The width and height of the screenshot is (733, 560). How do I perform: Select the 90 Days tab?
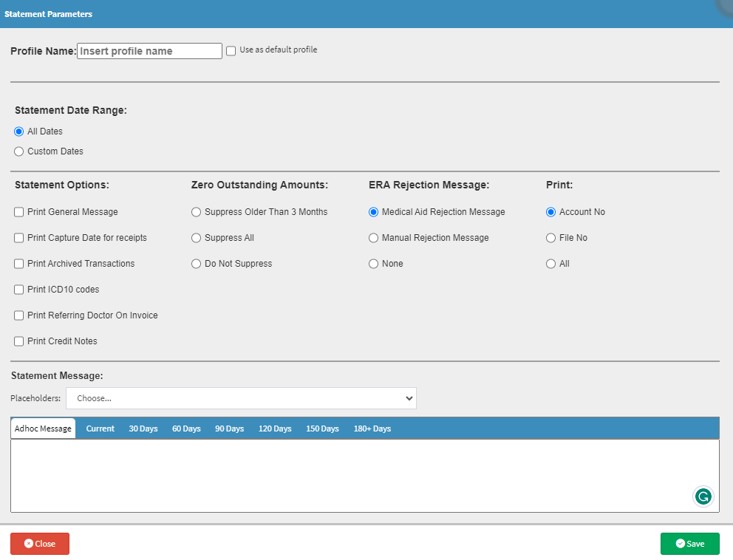point(229,428)
